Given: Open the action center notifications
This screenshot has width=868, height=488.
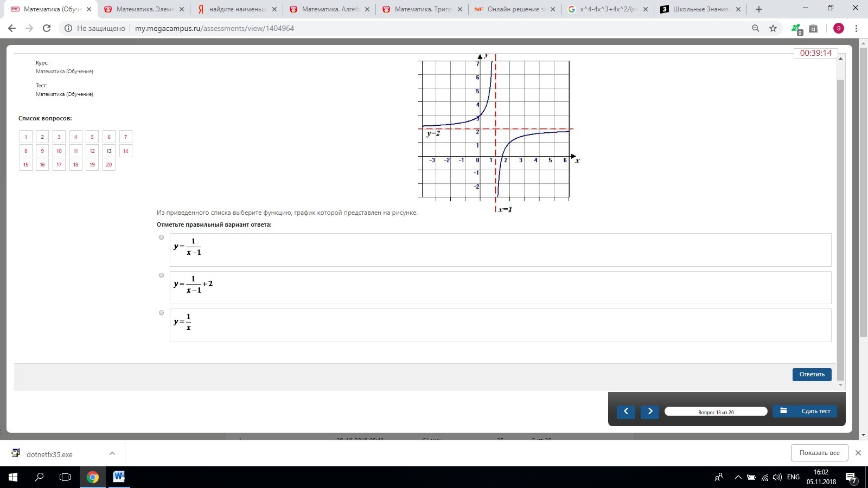Looking at the screenshot, I should (851, 478).
